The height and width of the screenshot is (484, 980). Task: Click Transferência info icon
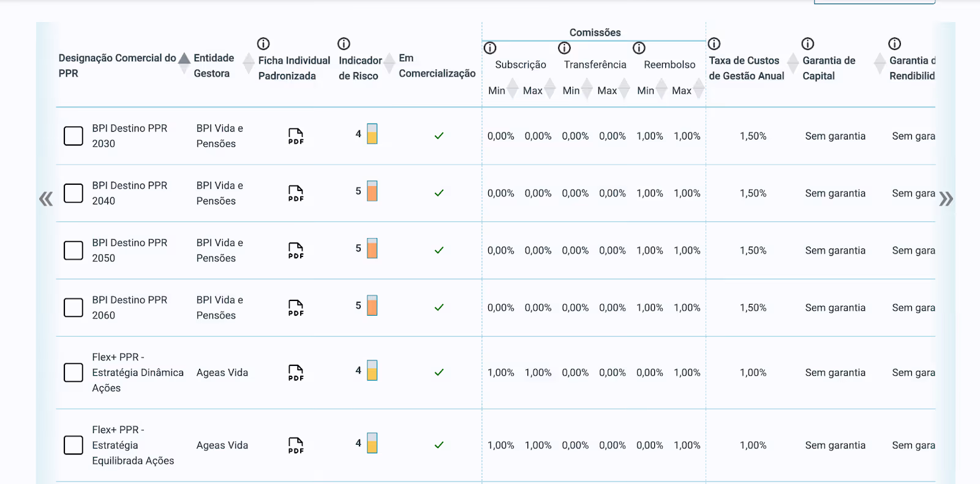point(564,48)
